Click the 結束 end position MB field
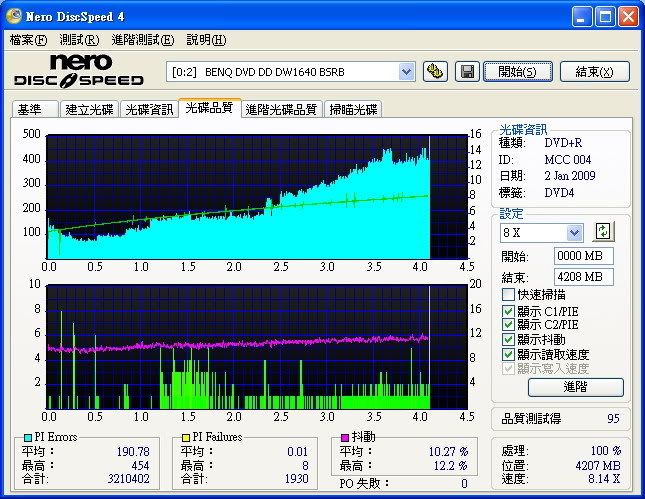The image size is (645, 499). pyautogui.click(x=583, y=276)
